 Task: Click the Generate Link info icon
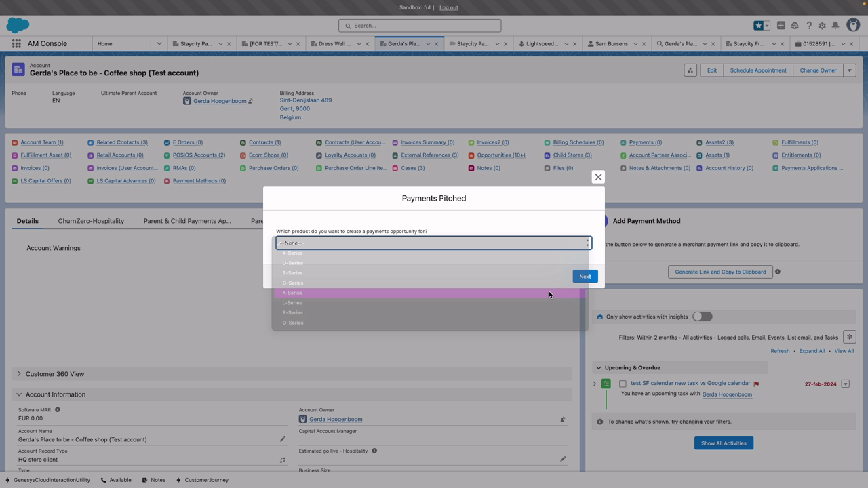pyautogui.click(x=778, y=272)
